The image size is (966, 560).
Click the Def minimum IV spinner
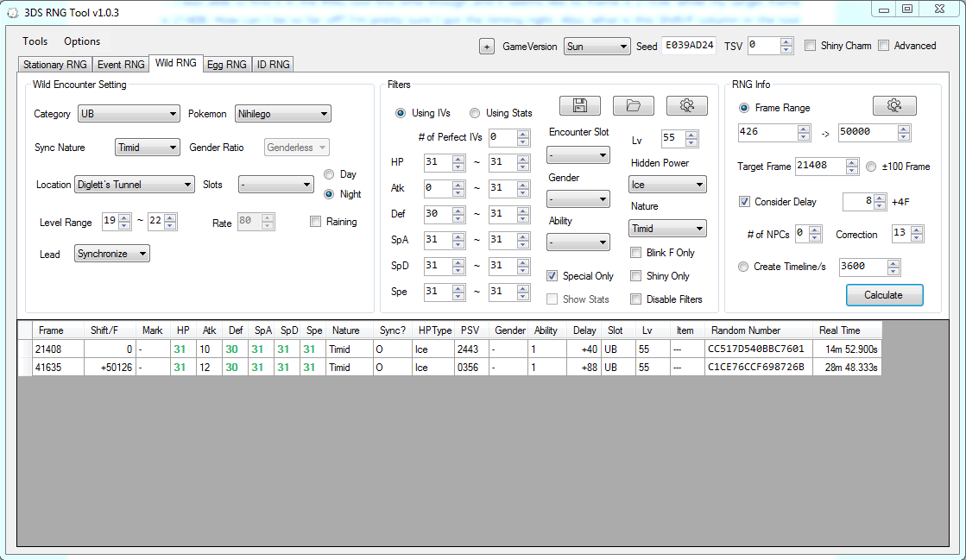tap(458, 214)
